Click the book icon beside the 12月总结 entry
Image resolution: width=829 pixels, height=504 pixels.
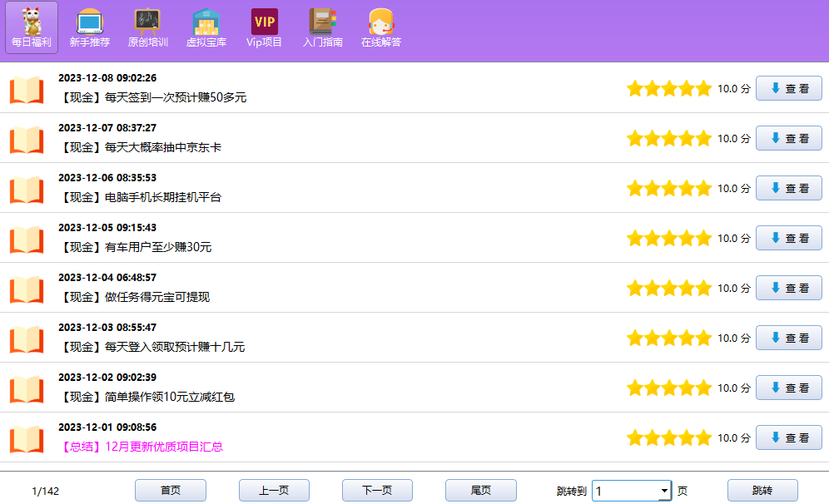pos(27,438)
